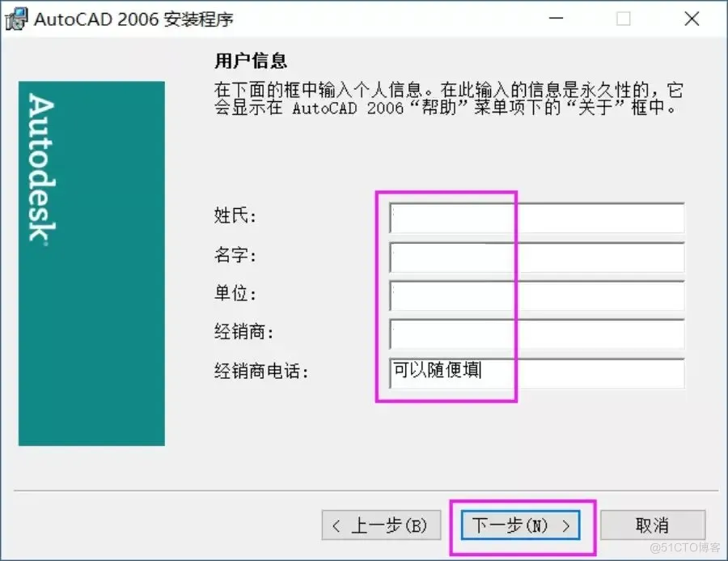
Task: Click the AutoCAD installer title bar icon
Action: pyautogui.click(x=16, y=19)
